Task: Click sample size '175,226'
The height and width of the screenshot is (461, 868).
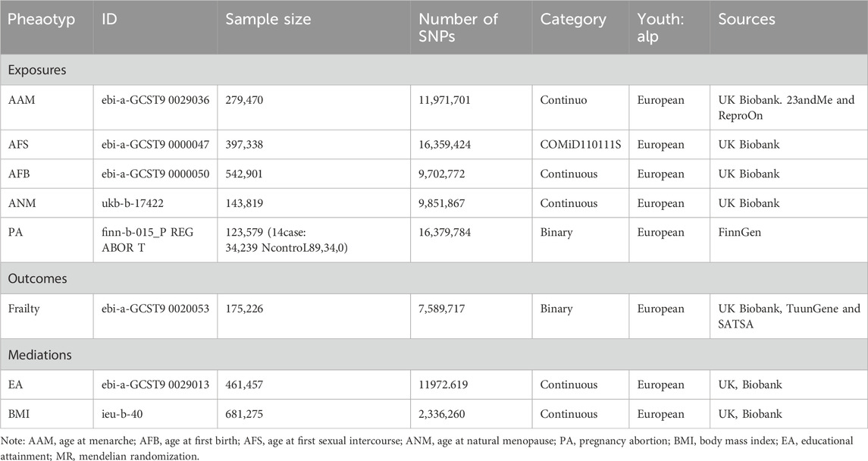Action: (244, 309)
